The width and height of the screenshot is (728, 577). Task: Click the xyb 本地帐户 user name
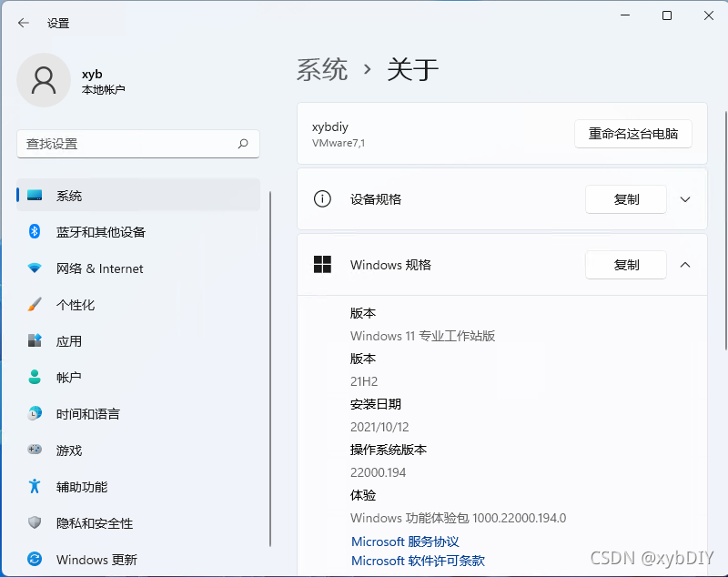tap(103, 81)
